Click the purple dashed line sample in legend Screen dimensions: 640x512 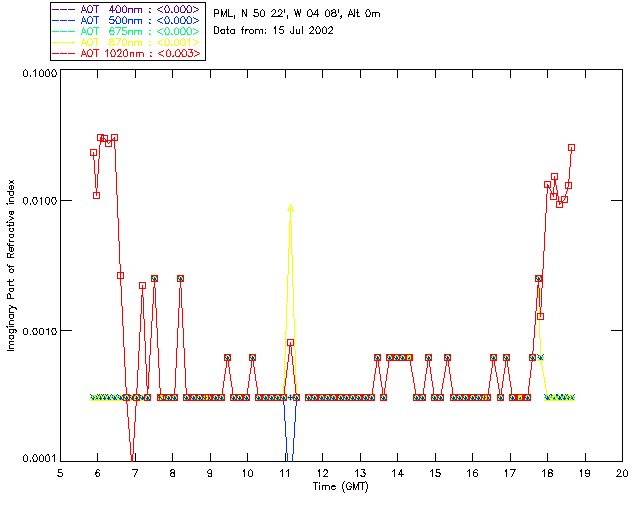64,9
